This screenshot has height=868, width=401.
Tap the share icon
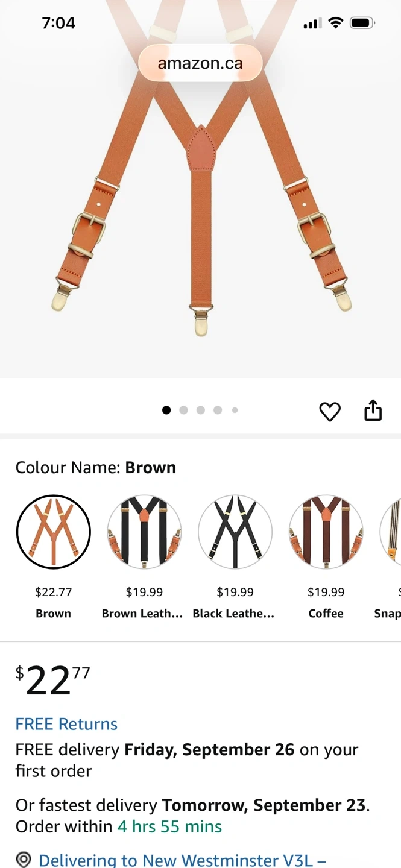coord(373,410)
